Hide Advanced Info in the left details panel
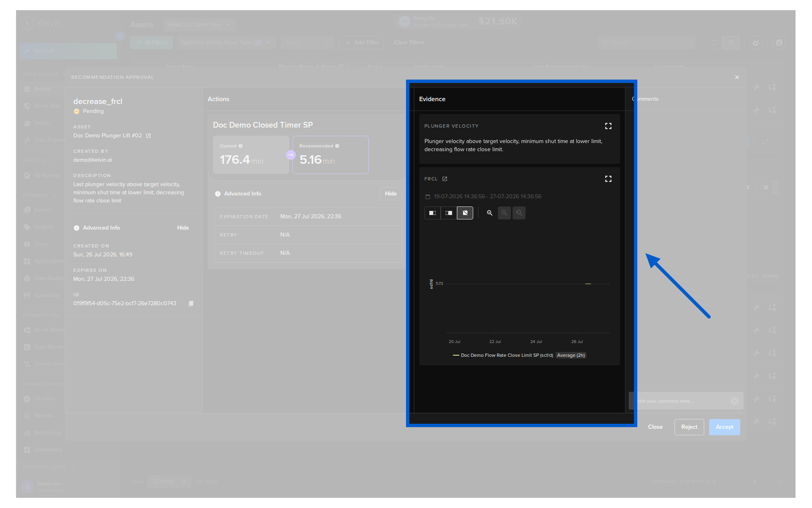The image size is (812, 508). 183,228
